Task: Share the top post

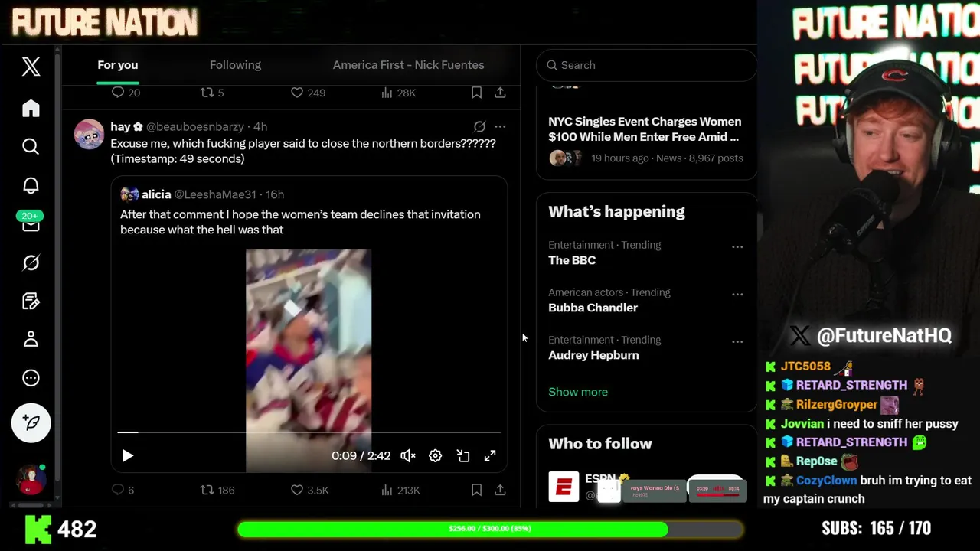Action: [x=500, y=93]
